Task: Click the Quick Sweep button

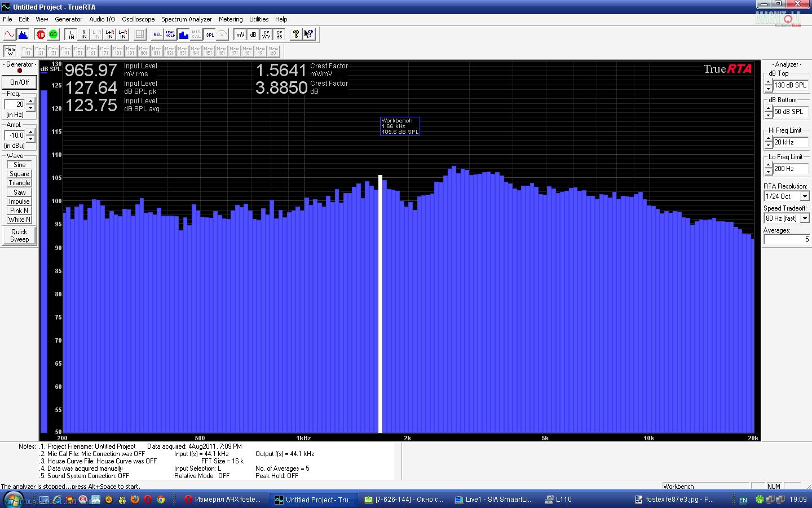Action: (19, 235)
